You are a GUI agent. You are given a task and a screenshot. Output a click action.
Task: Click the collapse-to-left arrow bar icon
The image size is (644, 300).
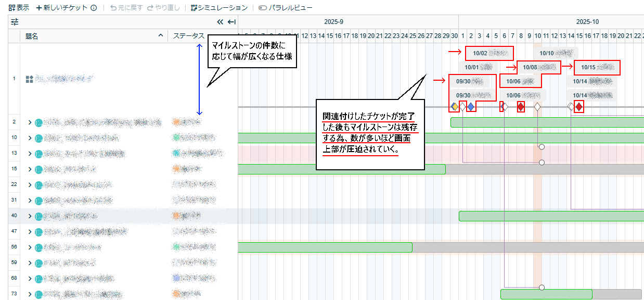pos(231,22)
